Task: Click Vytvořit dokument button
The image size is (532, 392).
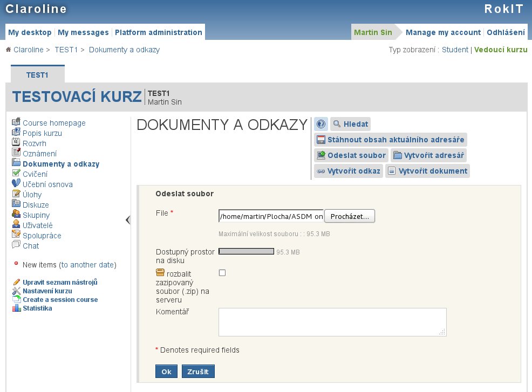Action: click(427, 171)
